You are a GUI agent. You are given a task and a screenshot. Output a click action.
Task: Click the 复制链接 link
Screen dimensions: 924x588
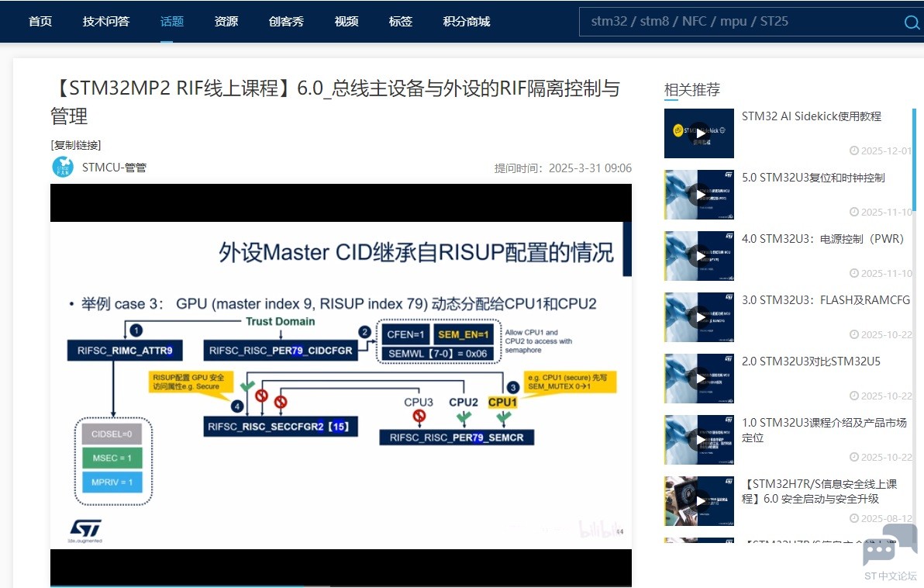[x=76, y=145]
